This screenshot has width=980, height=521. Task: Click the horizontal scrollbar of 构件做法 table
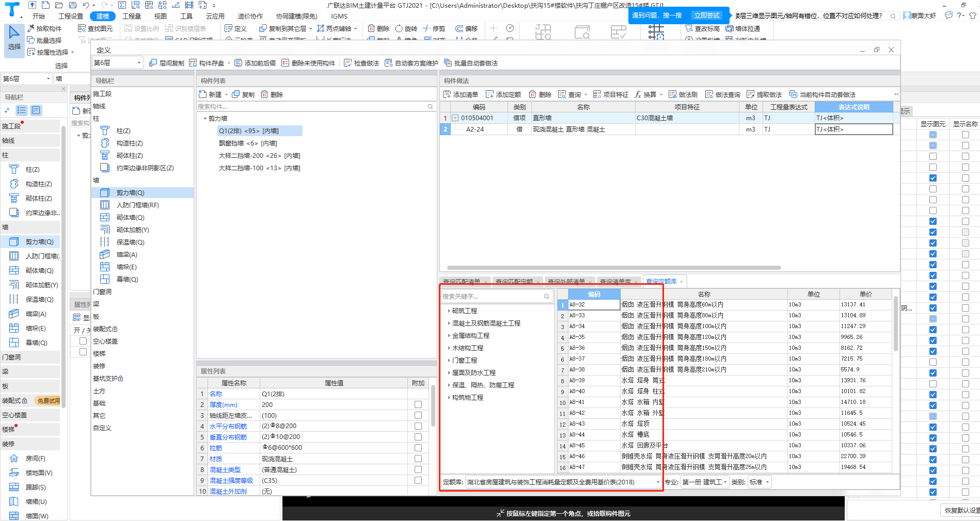pos(613,268)
